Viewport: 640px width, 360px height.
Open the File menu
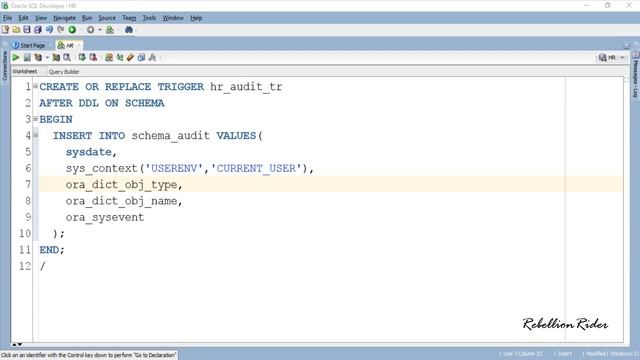tap(8, 18)
